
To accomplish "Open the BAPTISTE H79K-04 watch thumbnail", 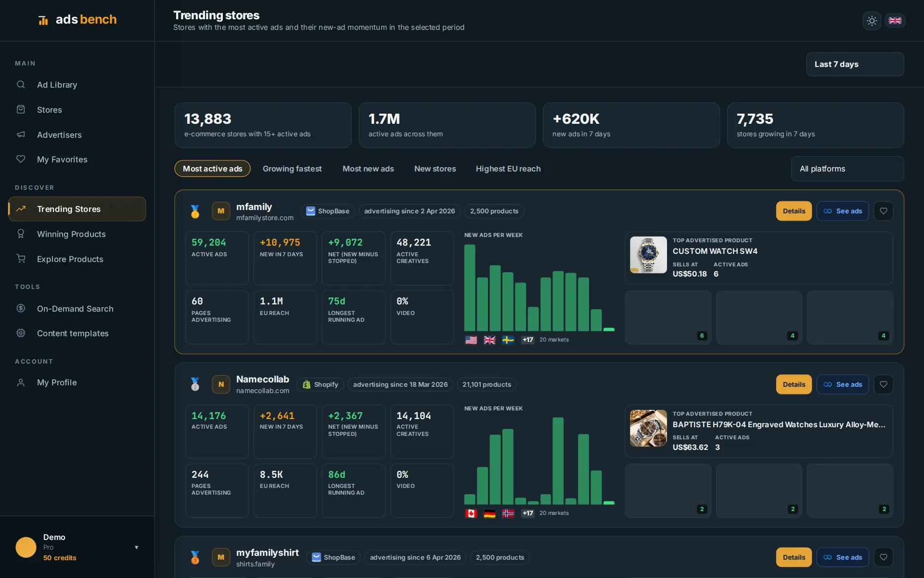I will click(648, 428).
